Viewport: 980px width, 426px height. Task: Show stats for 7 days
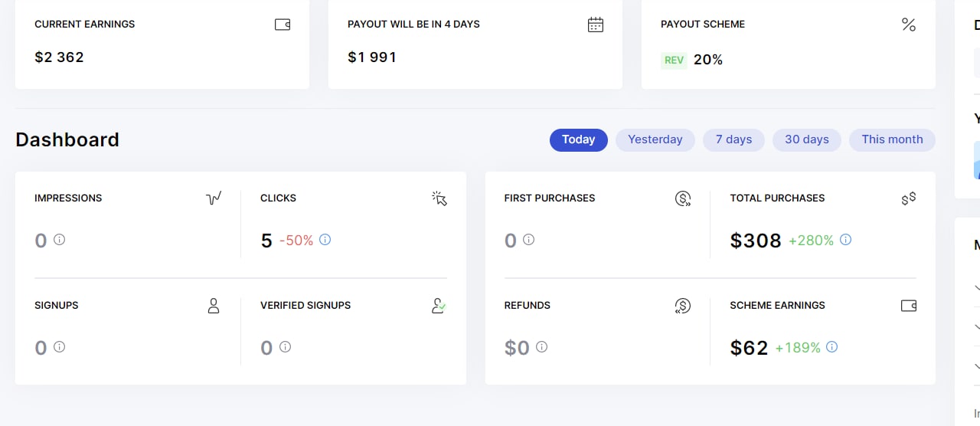coord(733,139)
